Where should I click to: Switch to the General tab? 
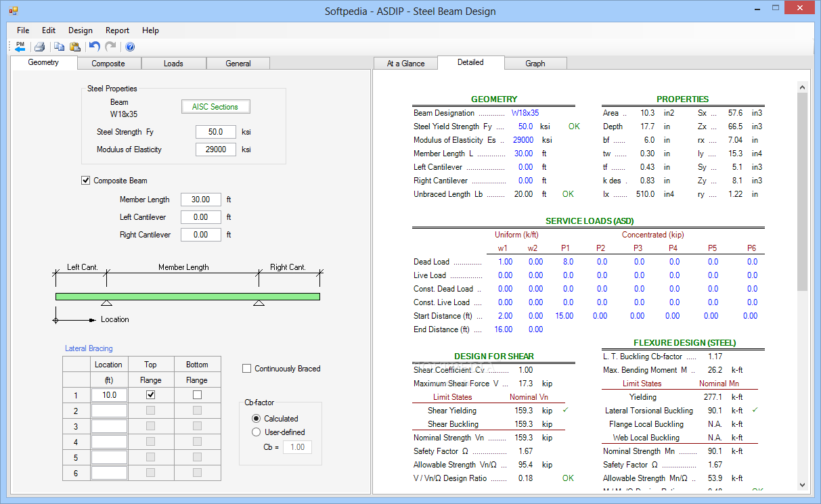click(238, 64)
